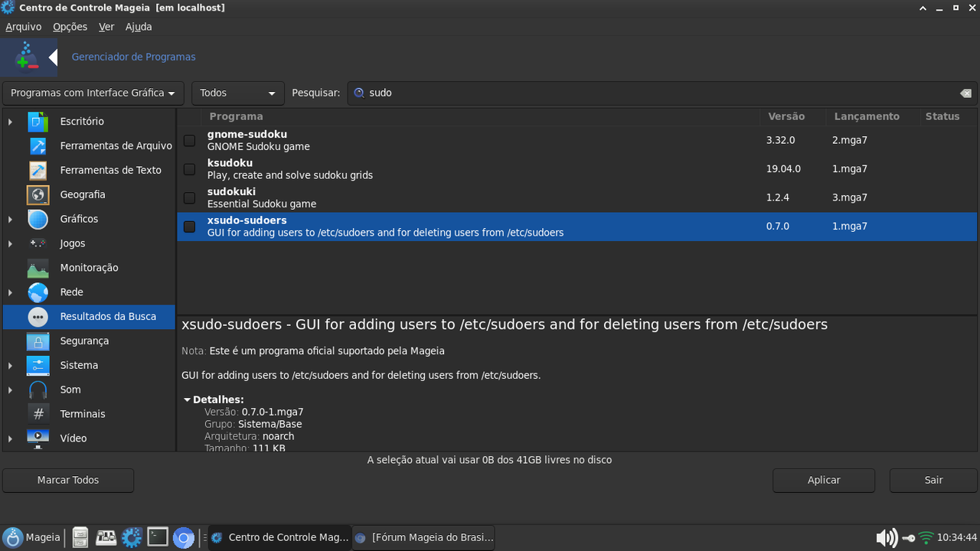Select the Ferramentas de Texto category icon
Screen dimensions: 980x551
coord(38,171)
